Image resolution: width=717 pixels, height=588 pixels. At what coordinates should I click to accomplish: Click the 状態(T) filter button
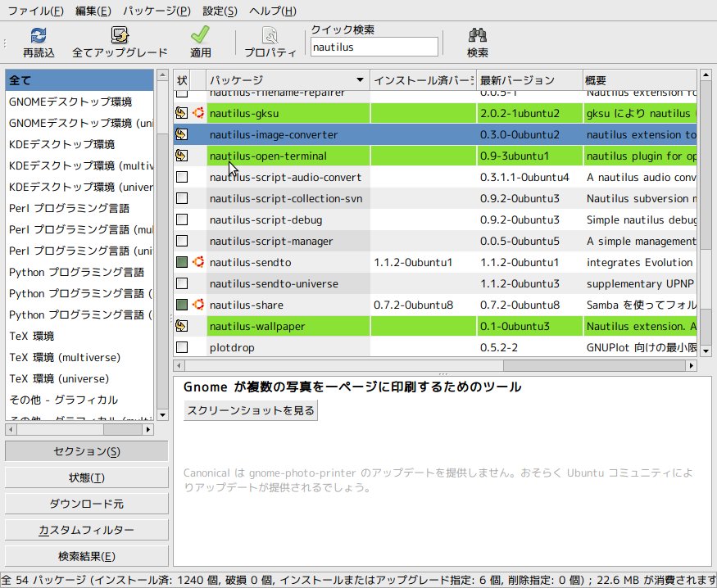click(x=86, y=477)
